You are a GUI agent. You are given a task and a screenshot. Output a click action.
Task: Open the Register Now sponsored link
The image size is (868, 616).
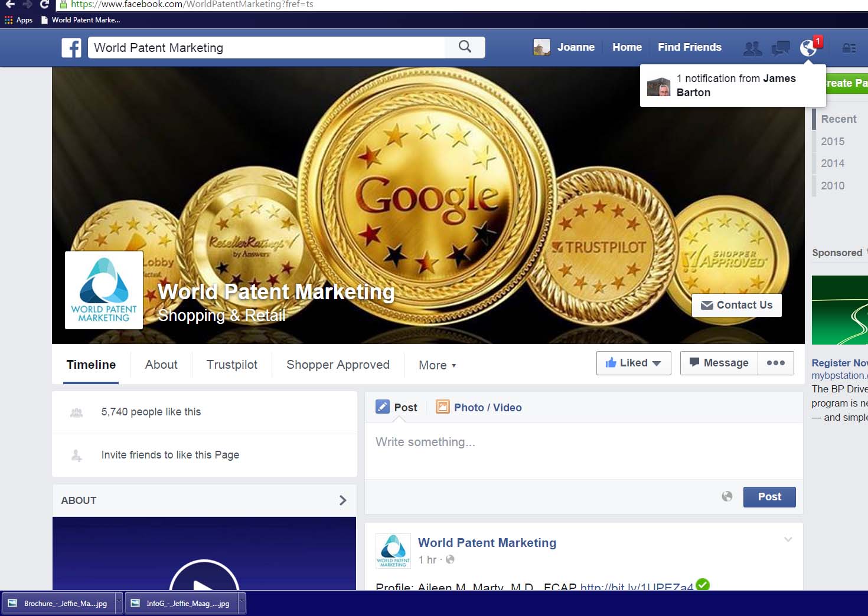pos(840,363)
